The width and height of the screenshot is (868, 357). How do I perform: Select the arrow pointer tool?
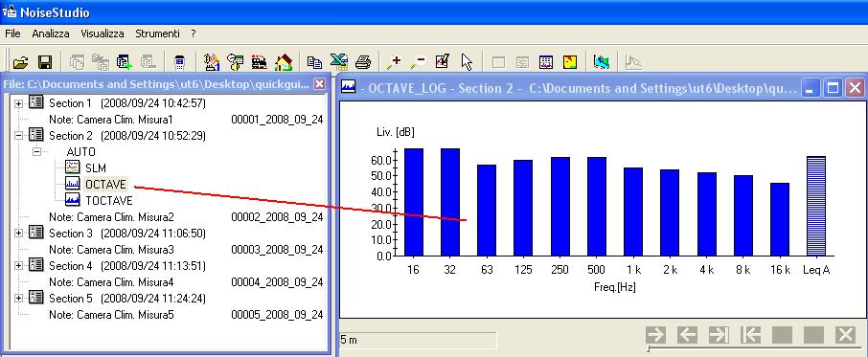click(x=467, y=62)
